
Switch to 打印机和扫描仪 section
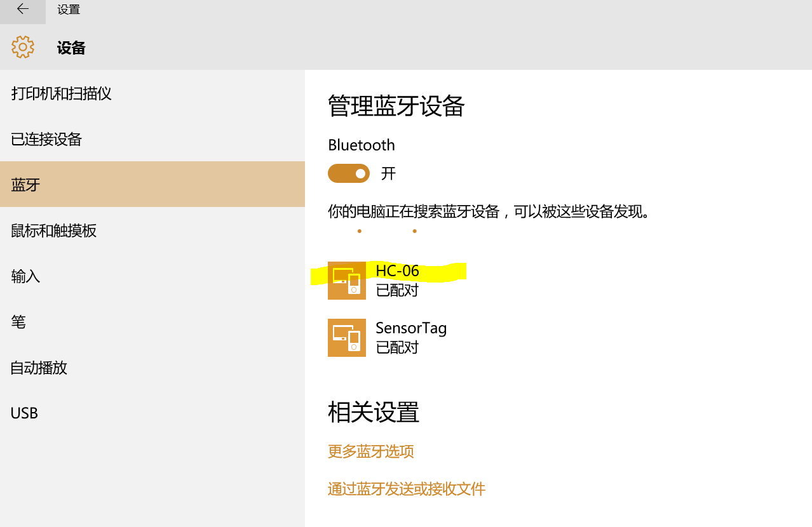pyautogui.click(x=60, y=93)
